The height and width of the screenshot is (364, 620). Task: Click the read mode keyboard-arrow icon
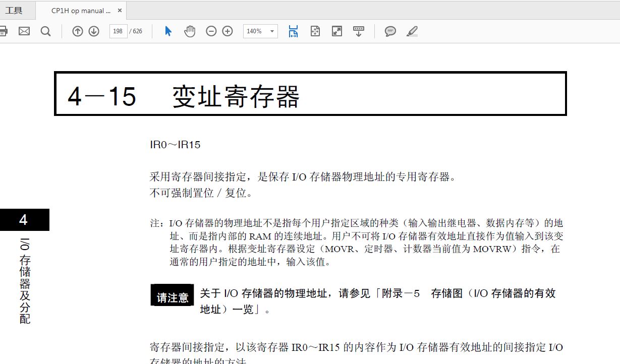[x=359, y=31]
